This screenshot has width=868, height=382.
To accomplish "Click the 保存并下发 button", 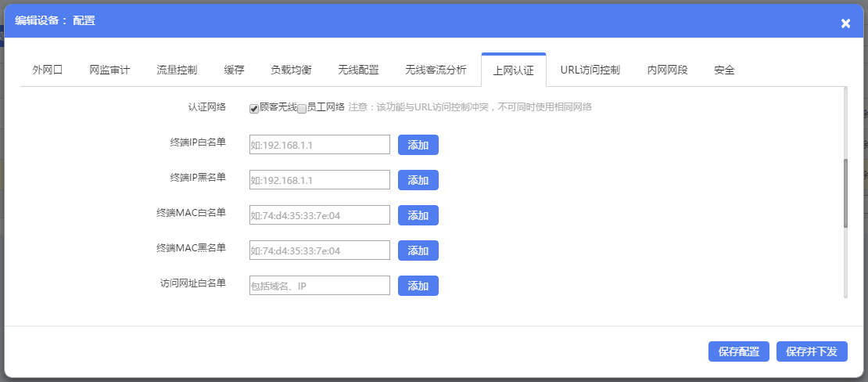I will point(812,351).
